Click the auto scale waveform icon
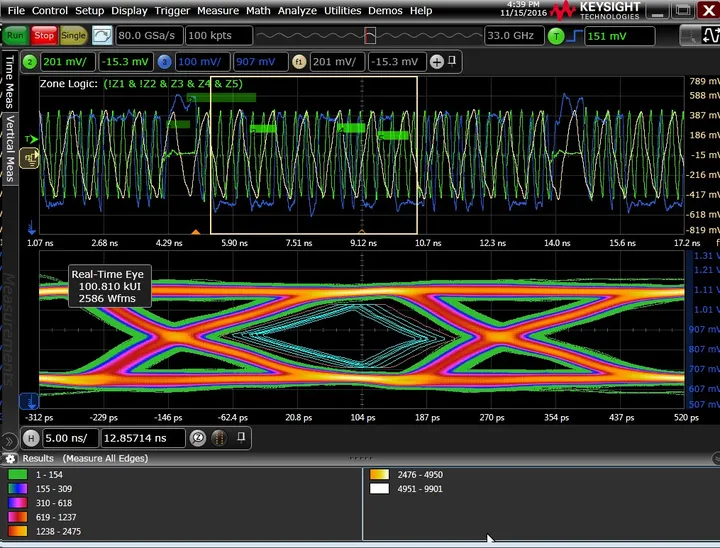 [102, 35]
